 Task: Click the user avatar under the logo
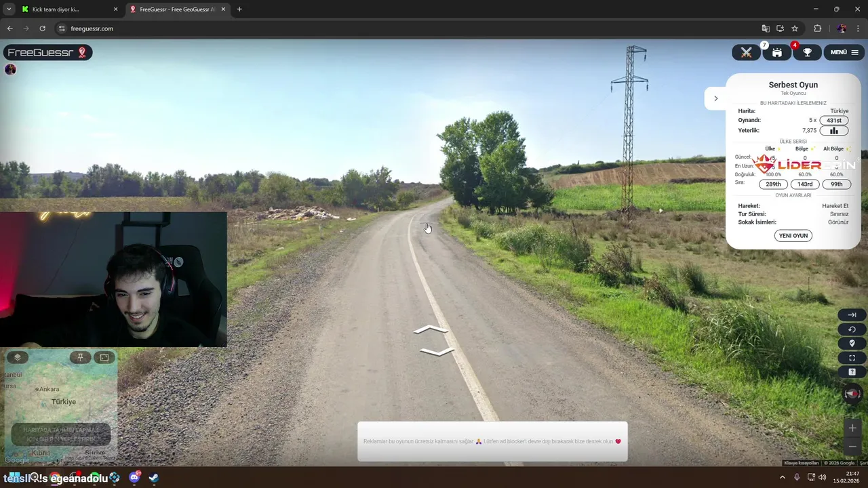tap(10, 69)
